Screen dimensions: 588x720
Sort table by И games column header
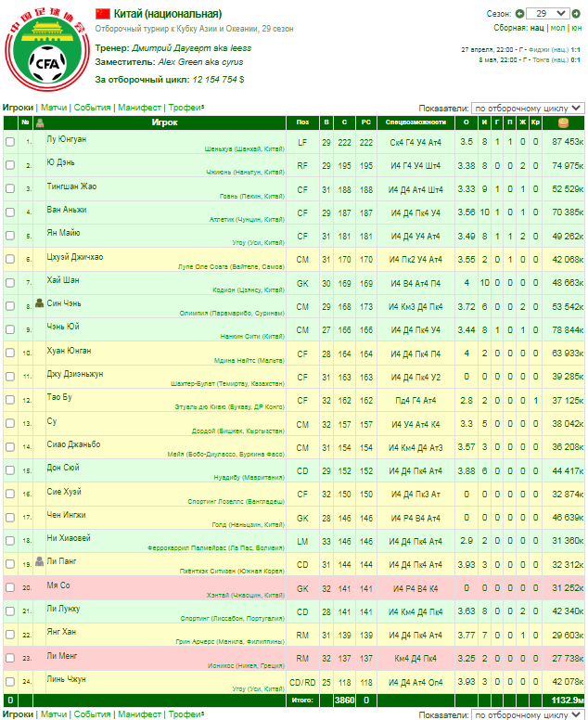485,122
